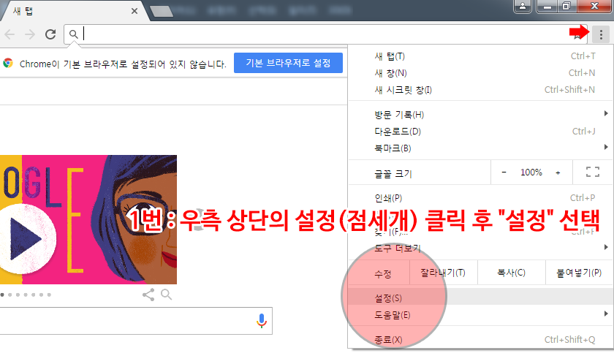Expand 북마크(B) submenu

(x=480, y=148)
